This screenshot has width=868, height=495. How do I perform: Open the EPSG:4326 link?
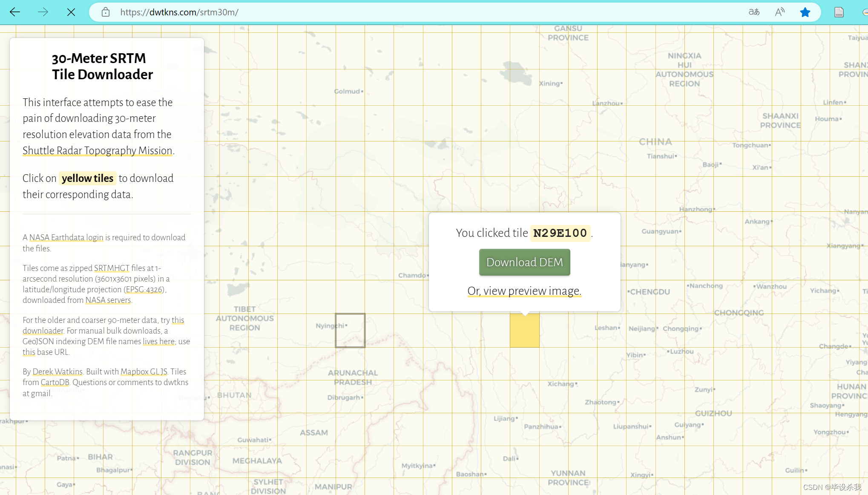coord(144,290)
